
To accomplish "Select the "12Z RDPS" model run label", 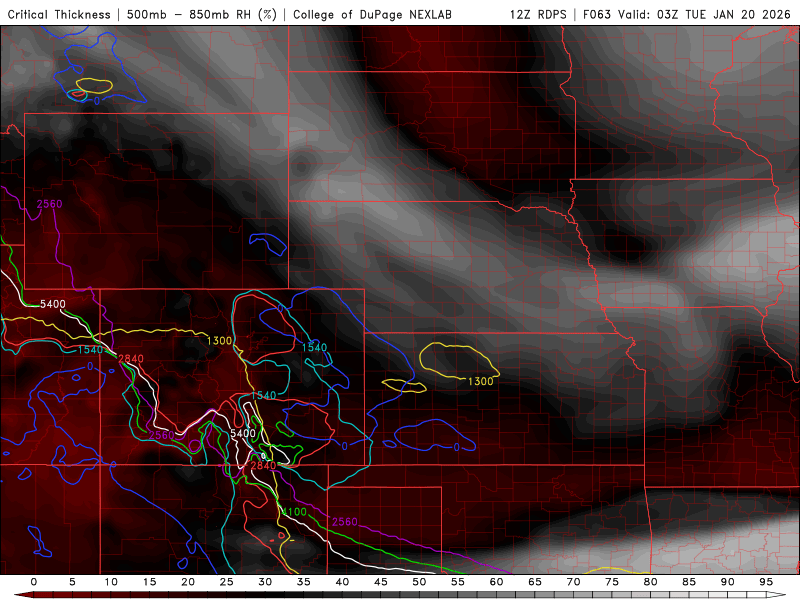I will coord(538,14).
